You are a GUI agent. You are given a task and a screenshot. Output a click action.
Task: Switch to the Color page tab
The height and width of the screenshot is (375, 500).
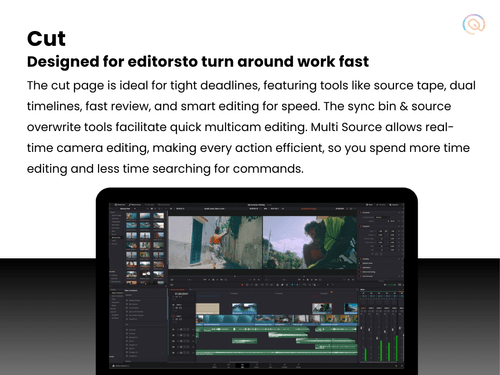pos(270,365)
